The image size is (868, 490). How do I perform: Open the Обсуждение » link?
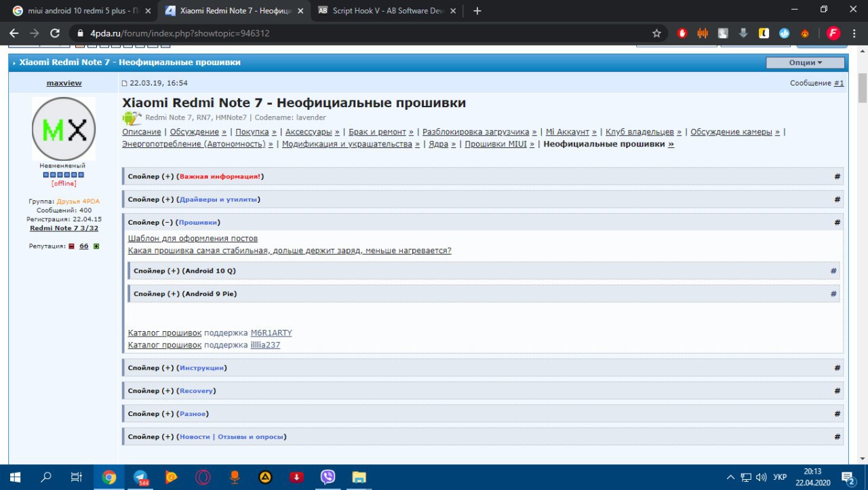click(199, 132)
